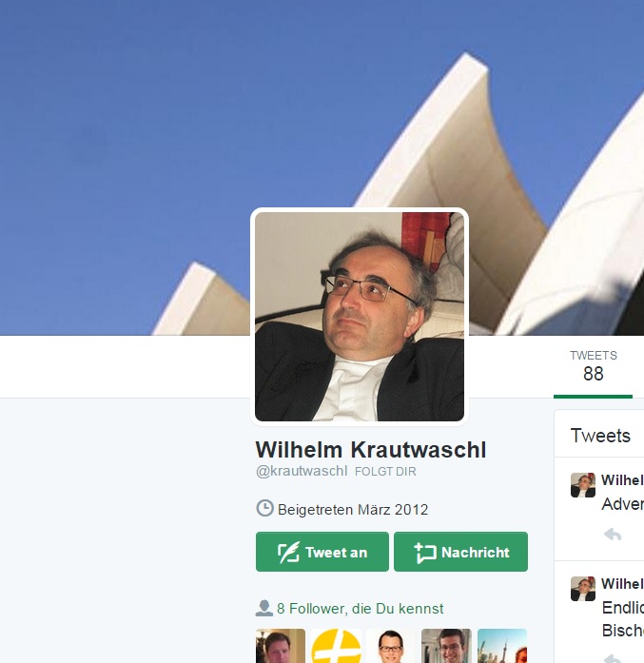
Task: Open the yellow cross logo follower avatar
Action: tap(336, 646)
